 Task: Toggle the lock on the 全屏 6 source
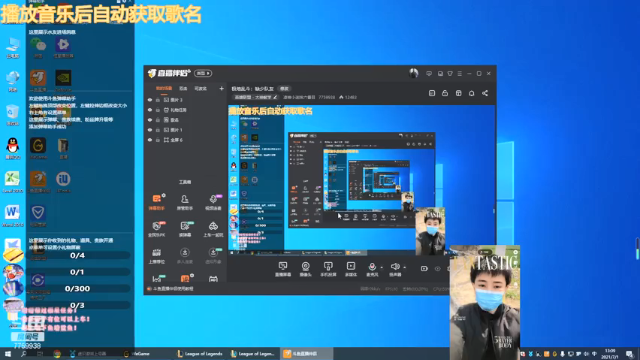[158, 140]
